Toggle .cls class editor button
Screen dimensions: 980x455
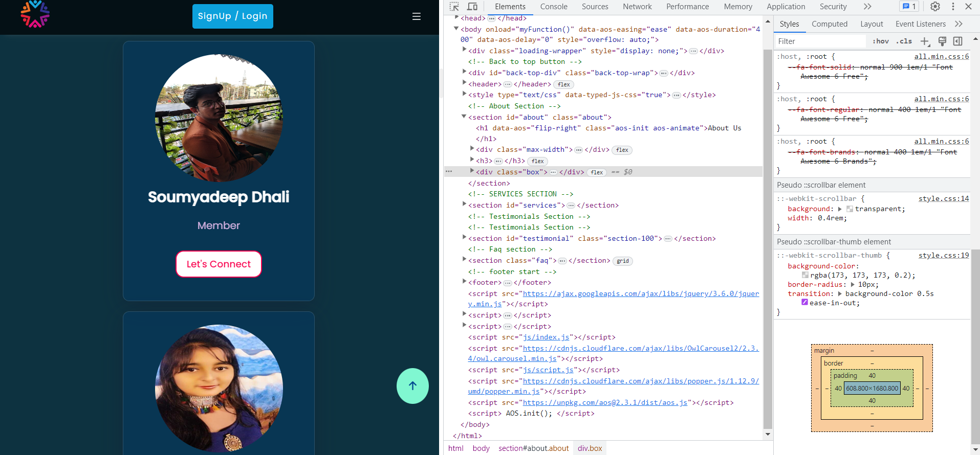tap(904, 41)
